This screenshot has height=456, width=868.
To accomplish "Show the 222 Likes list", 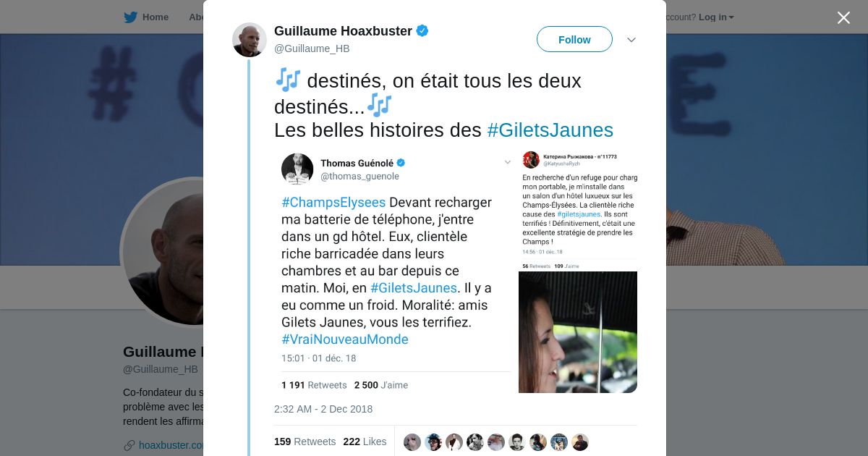I will point(365,442).
